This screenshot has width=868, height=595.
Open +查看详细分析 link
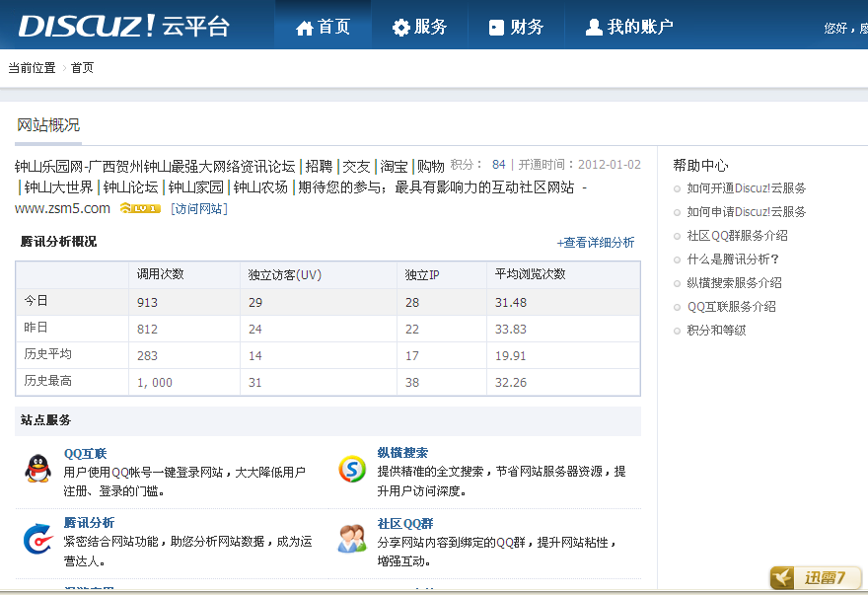point(596,243)
